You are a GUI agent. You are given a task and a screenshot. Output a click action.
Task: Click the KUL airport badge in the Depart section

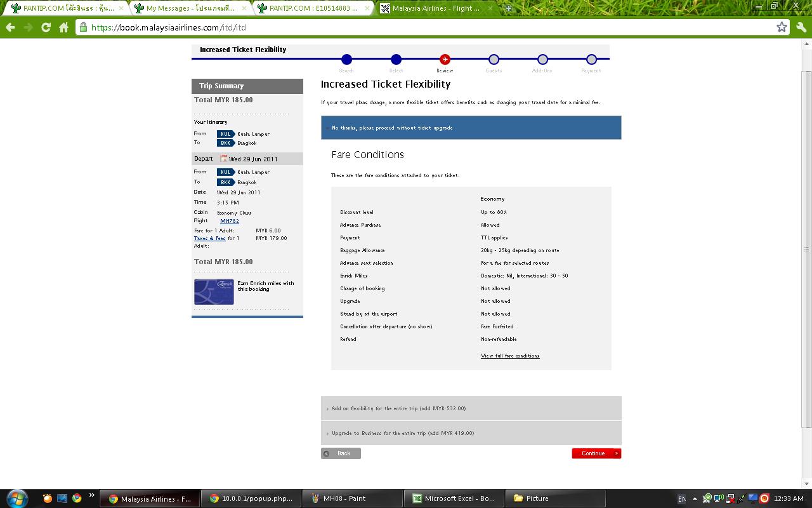(x=226, y=172)
